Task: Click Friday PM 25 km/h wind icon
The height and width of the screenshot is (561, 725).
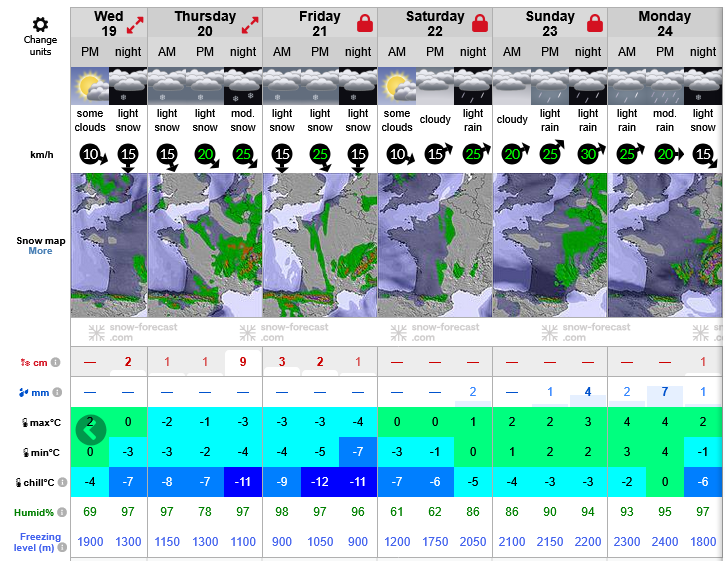Action: point(320,157)
